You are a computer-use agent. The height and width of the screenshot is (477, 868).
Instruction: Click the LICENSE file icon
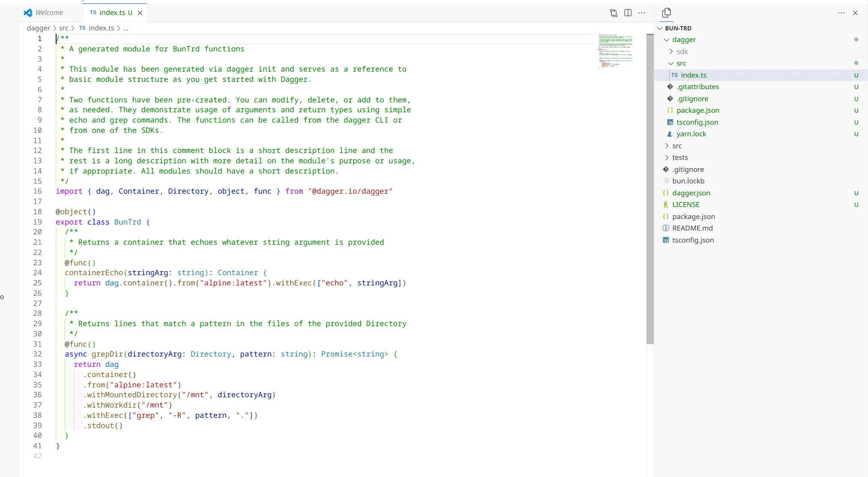coord(666,204)
